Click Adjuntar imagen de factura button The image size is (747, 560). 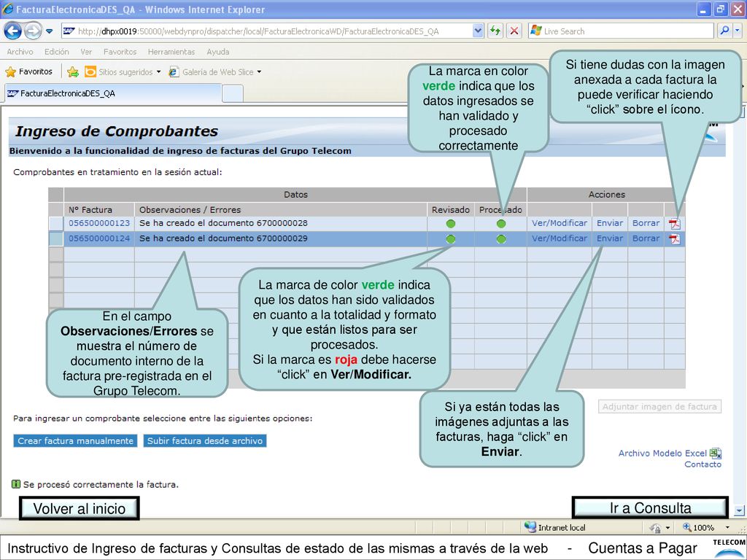pos(659,406)
